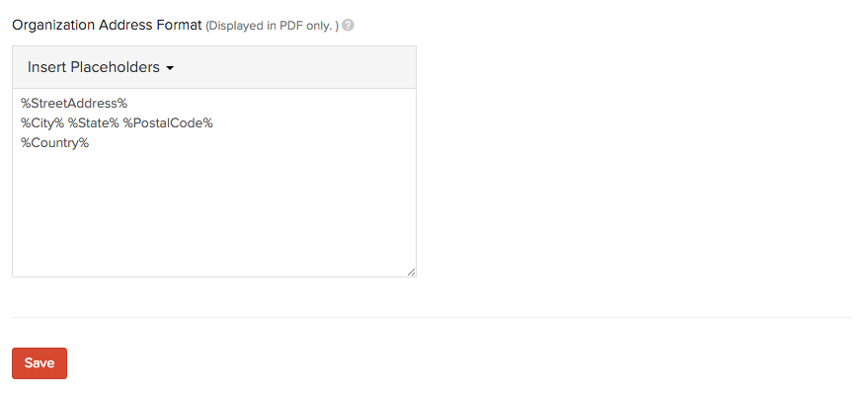This screenshot has height=394, width=868.
Task: Click the Organization Address Format label
Action: coord(107,25)
